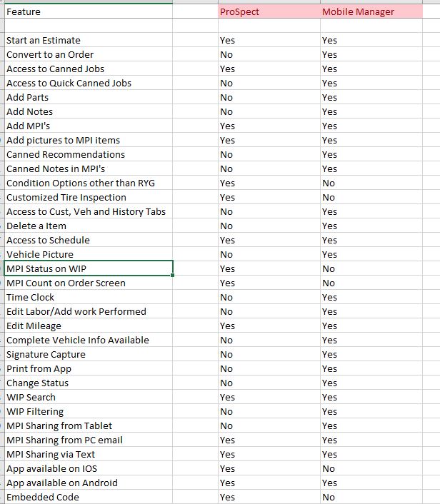Click the 'Convert to an Order' cell
The height and width of the screenshot is (504, 440).
pyautogui.click(x=89, y=54)
